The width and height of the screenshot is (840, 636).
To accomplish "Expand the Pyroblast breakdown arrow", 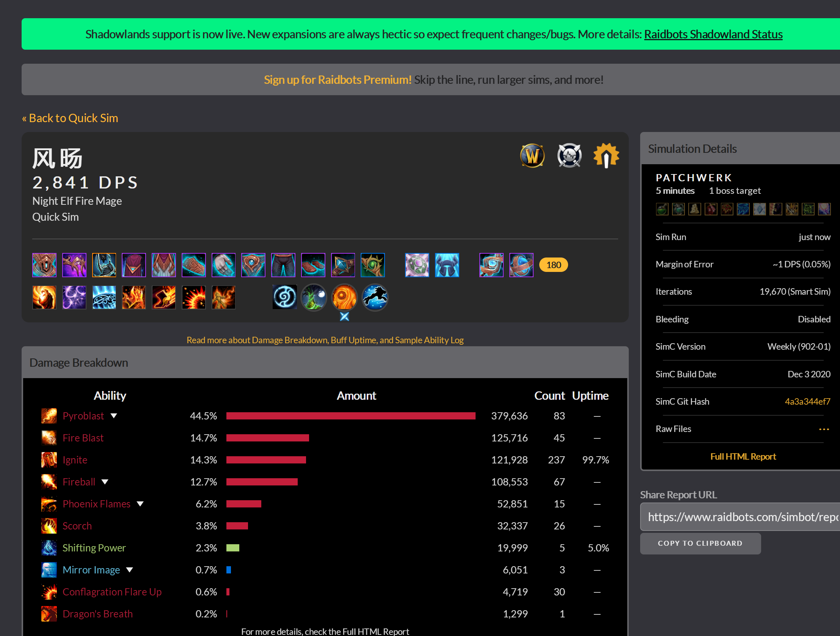I will point(113,416).
